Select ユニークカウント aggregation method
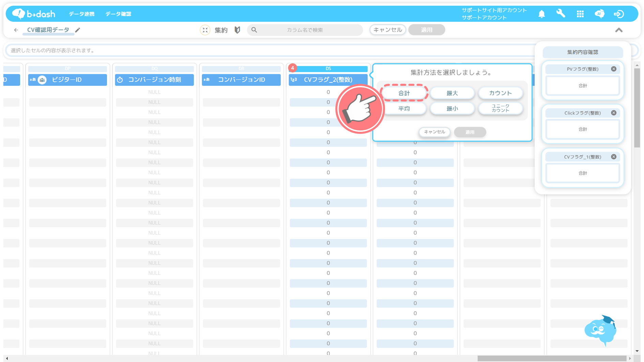Image resolution: width=644 pixels, height=362 pixels. 500,109
